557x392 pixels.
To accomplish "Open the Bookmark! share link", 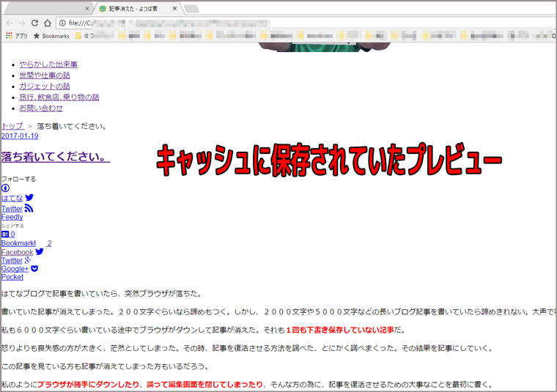I will pos(18,243).
